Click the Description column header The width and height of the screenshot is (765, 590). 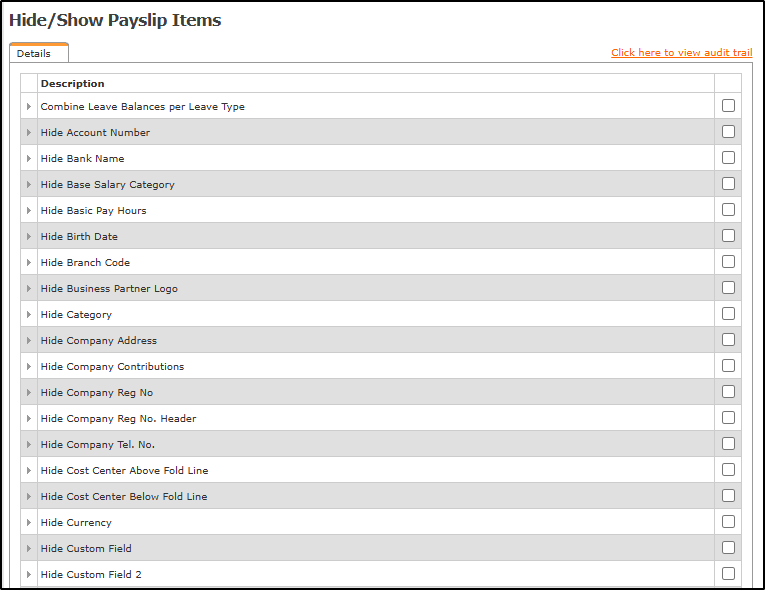tap(73, 84)
